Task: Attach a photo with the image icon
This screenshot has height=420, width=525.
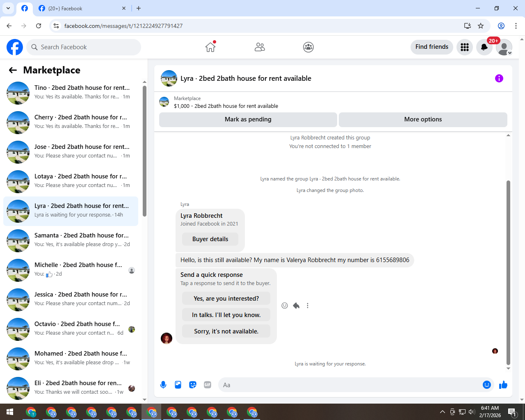Action: coord(178,385)
